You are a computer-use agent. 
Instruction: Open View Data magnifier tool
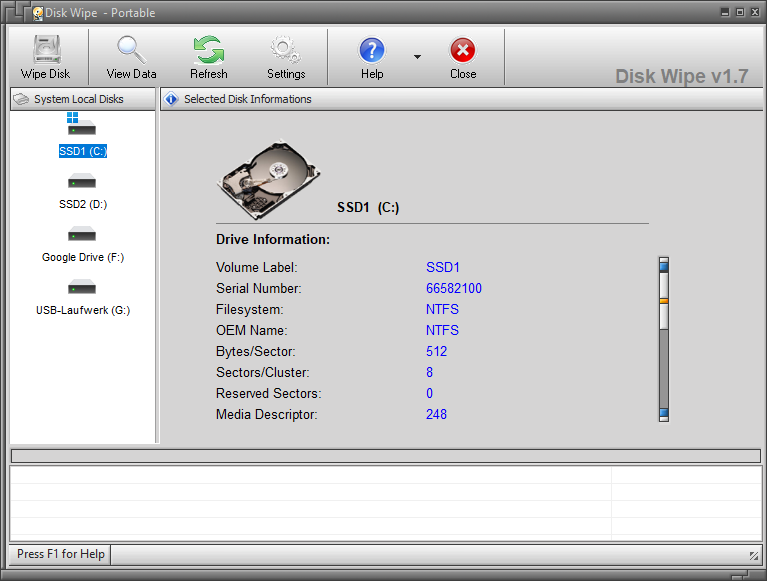tap(131, 49)
